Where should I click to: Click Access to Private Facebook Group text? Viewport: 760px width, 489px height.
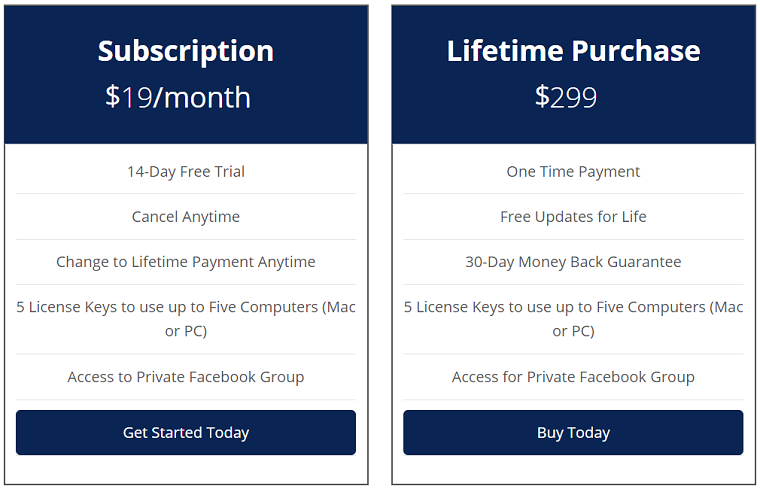[186, 377]
